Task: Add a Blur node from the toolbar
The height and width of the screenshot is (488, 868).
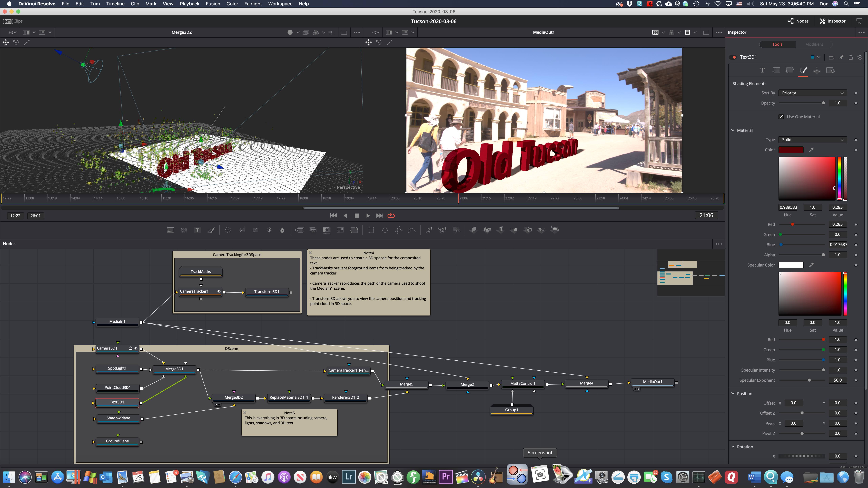Action: tap(282, 230)
